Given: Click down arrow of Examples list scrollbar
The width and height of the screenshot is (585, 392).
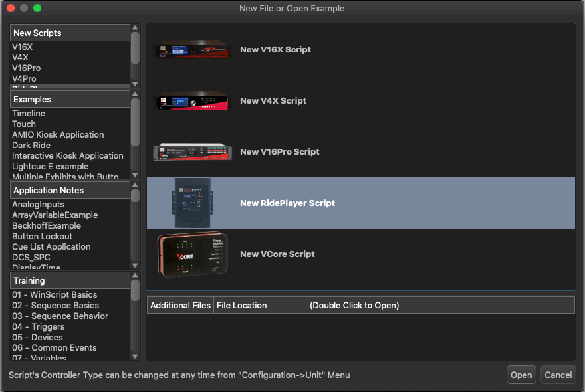Looking at the screenshot, I should pyautogui.click(x=135, y=175).
